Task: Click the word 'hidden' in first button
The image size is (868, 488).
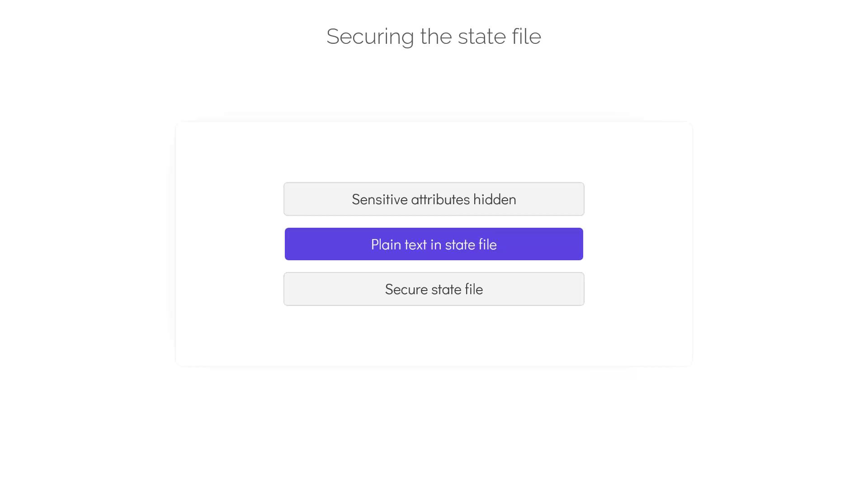Action: [495, 199]
